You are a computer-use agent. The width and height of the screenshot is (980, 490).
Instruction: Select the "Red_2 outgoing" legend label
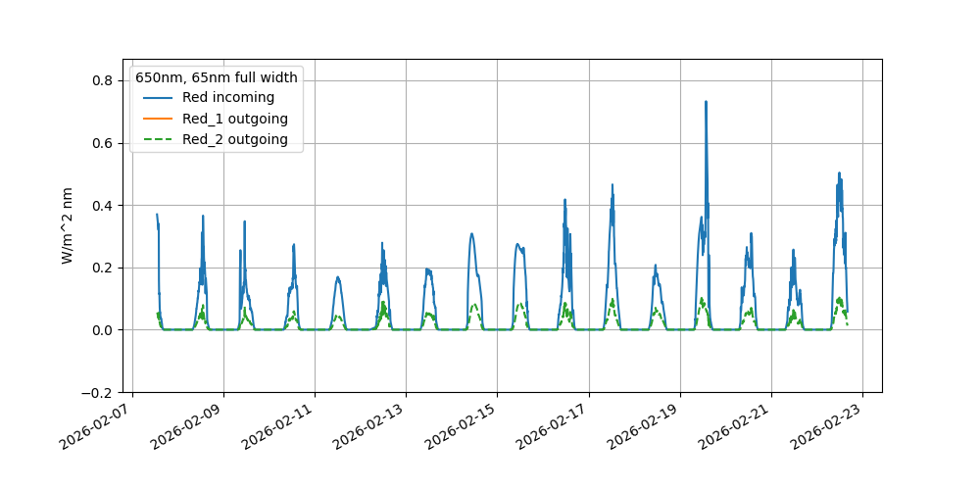[x=235, y=140]
